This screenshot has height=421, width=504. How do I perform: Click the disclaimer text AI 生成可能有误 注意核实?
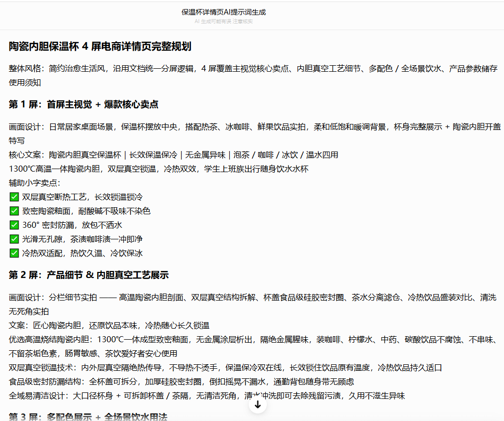pyautogui.click(x=224, y=21)
